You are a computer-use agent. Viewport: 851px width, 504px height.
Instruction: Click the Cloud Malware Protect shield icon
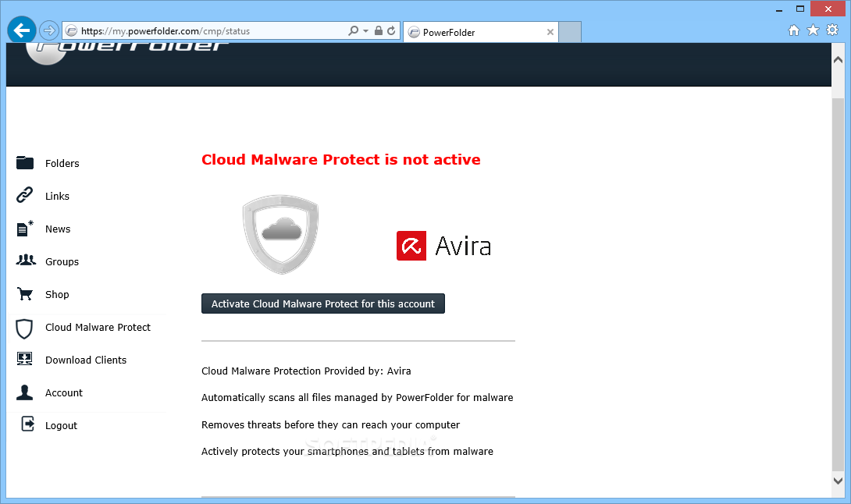pyautogui.click(x=24, y=328)
